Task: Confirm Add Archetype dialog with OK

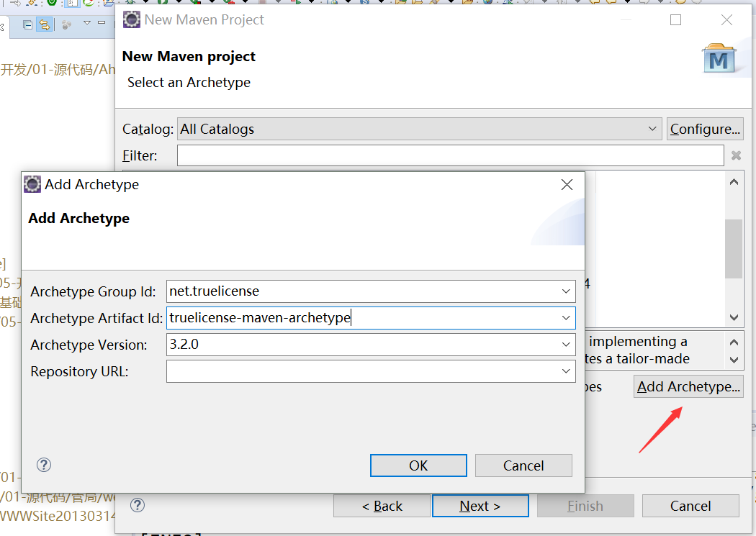Action: 418,465
